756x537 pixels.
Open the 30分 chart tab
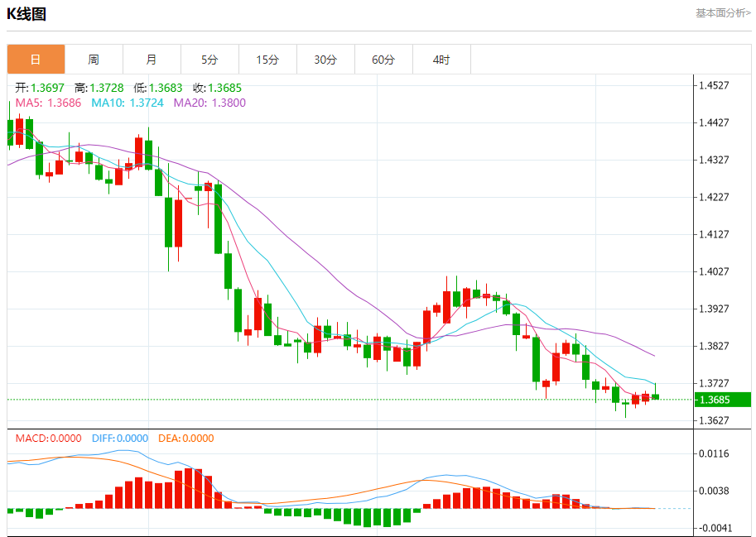tap(325, 60)
